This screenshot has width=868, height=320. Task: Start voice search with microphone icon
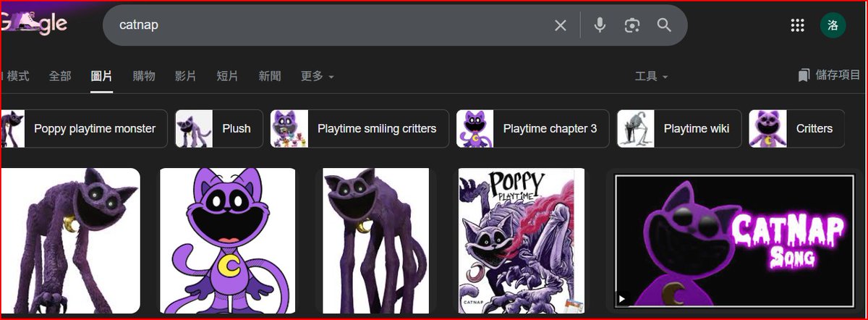coord(600,25)
